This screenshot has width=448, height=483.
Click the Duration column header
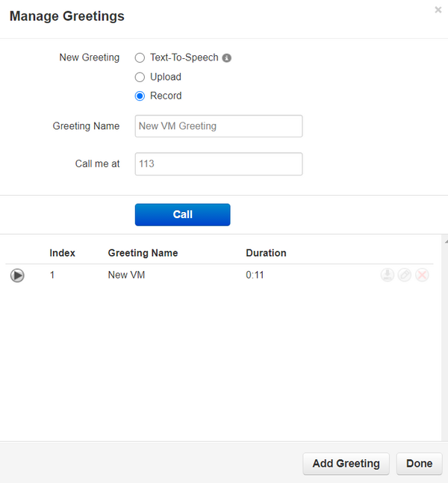click(x=266, y=253)
